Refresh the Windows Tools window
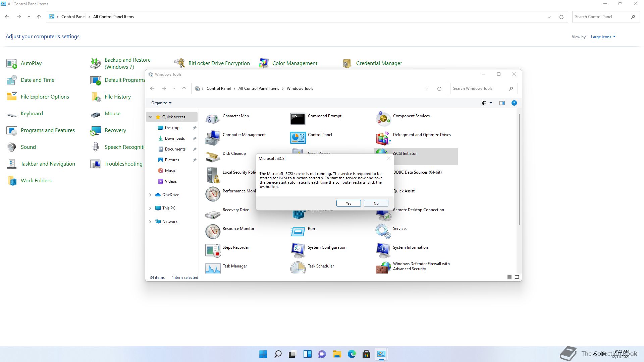 coord(439,88)
